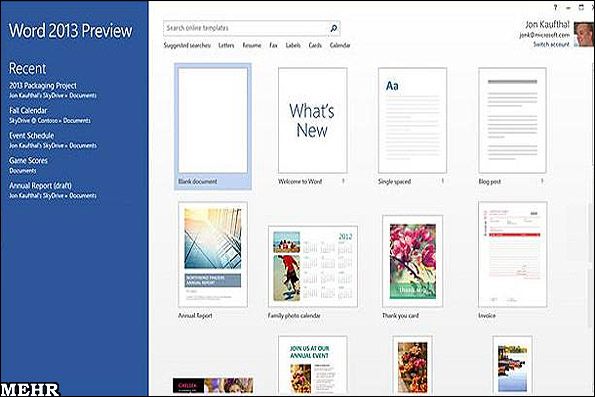Open recent file Annual Report (draft)
Image resolution: width=595 pixels, height=397 pixels.
point(53,191)
